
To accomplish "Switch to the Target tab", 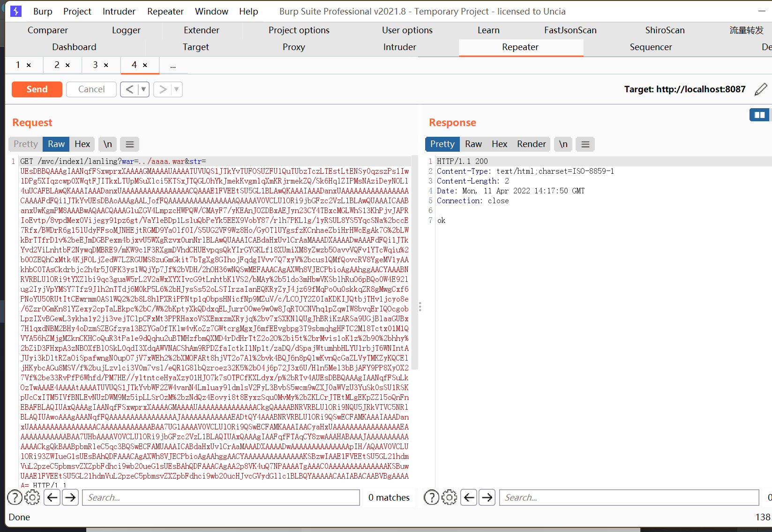I will pyautogui.click(x=196, y=47).
